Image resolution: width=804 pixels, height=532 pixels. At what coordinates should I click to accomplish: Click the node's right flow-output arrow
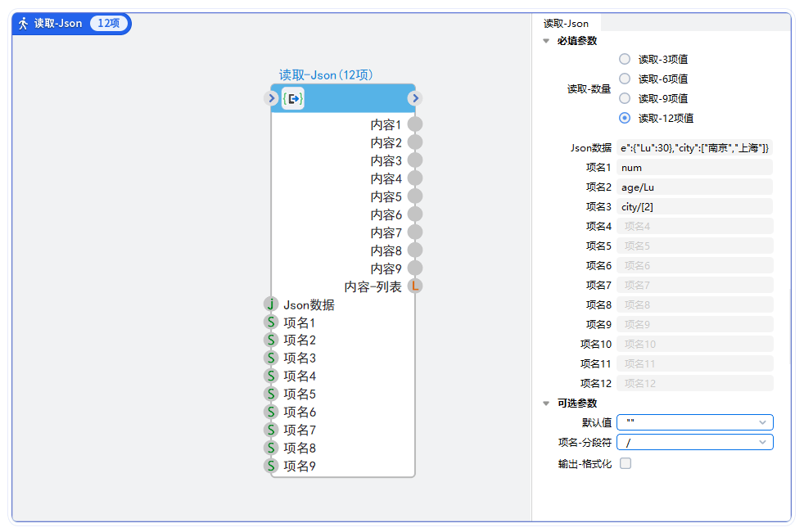tap(415, 98)
